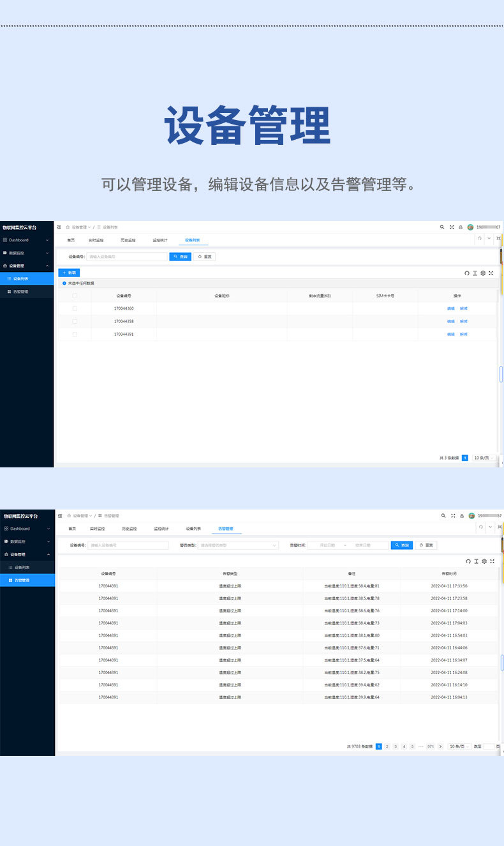Tick the checkbox for device 170044358
The width and height of the screenshot is (504, 846).
point(75,321)
